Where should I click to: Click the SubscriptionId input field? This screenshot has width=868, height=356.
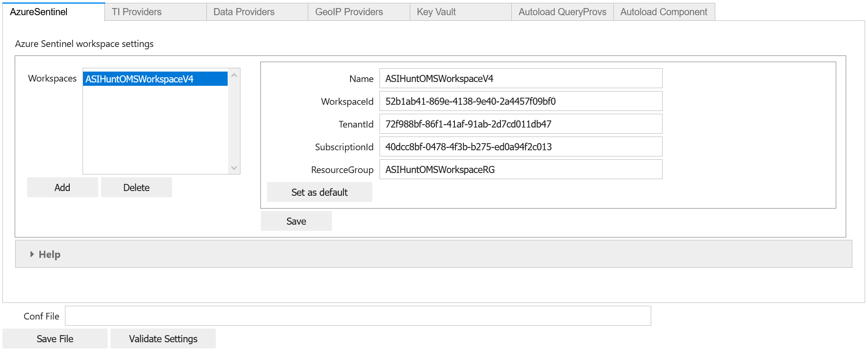click(521, 147)
